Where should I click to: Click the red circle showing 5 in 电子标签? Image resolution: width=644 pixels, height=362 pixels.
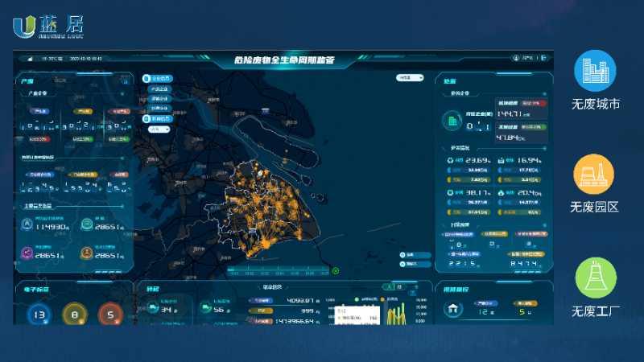click(x=109, y=315)
